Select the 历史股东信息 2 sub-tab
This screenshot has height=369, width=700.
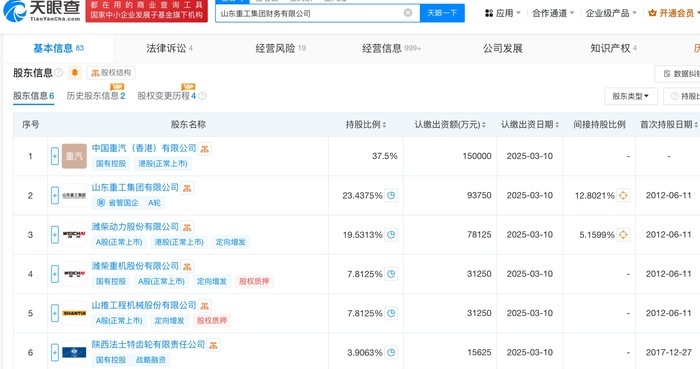click(96, 96)
